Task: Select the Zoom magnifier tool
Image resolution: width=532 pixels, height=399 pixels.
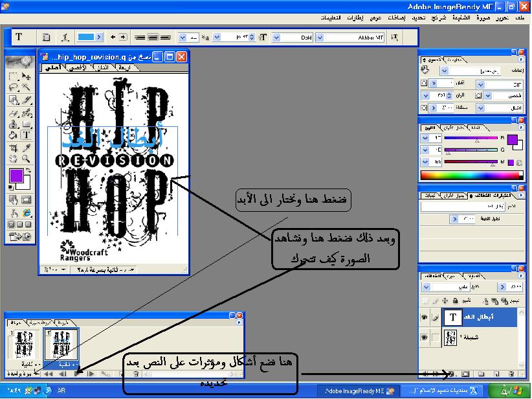Action: coord(27,159)
